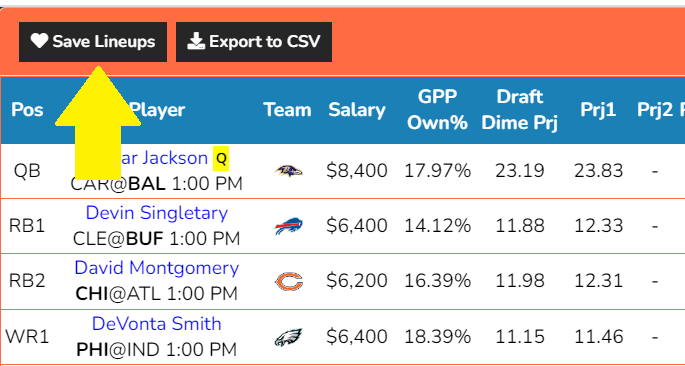Click the download icon on Export to CSV
685x366 pixels.
tap(196, 41)
